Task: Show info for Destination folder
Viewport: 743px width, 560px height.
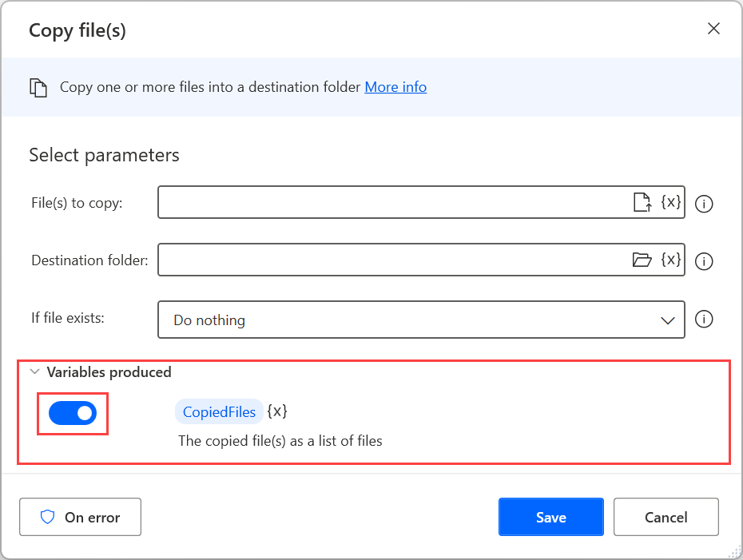Action: coord(704,261)
